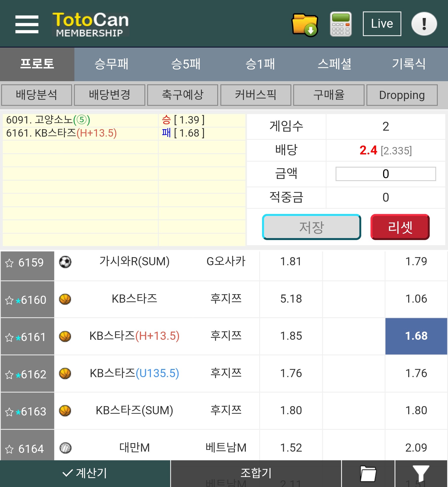Click the volleyball icon for game 6164
448x487 pixels.
[x=65, y=448]
